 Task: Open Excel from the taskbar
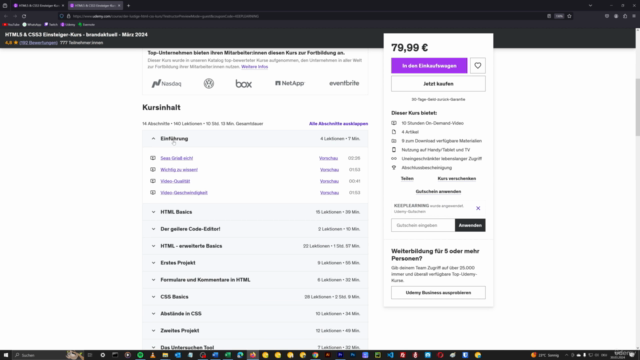pos(228,355)
